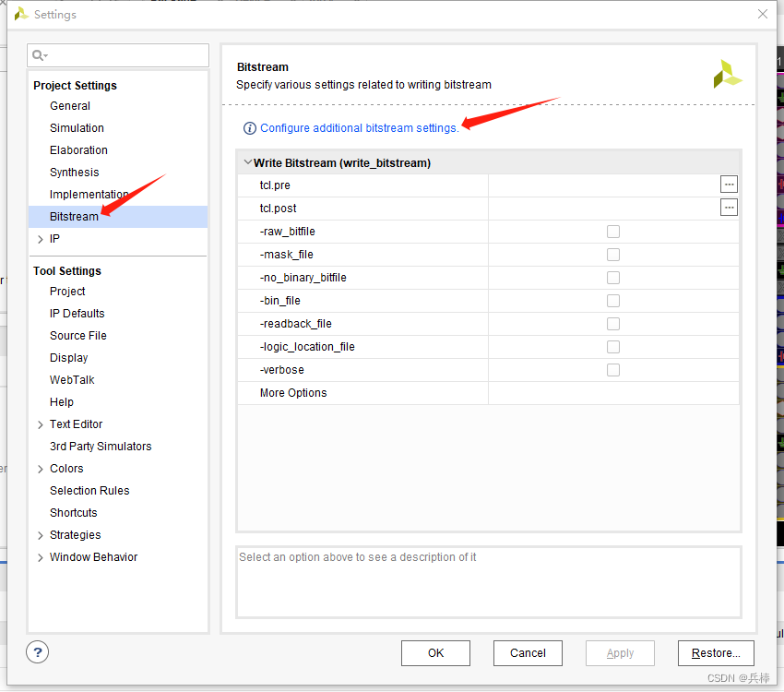Expand the Window Behavior node
This screenshot has width=784, height=692.
pyautogui.click(x=41, y=557)
